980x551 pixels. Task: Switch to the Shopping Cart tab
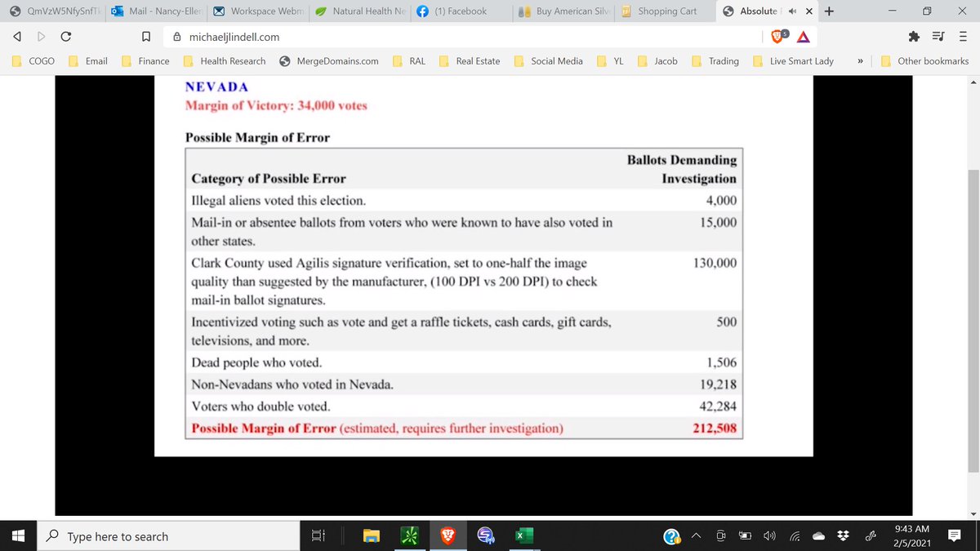[x=666, y=11]
